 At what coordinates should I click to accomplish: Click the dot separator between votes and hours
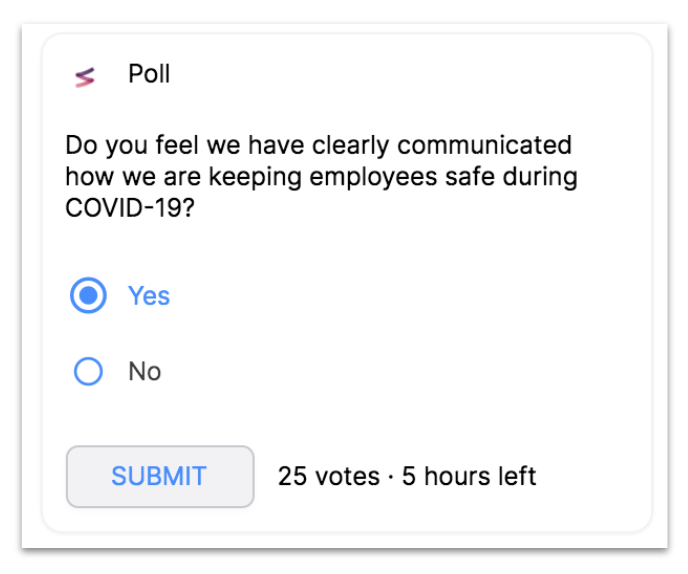pyautogui.click(x=391, y=477)
